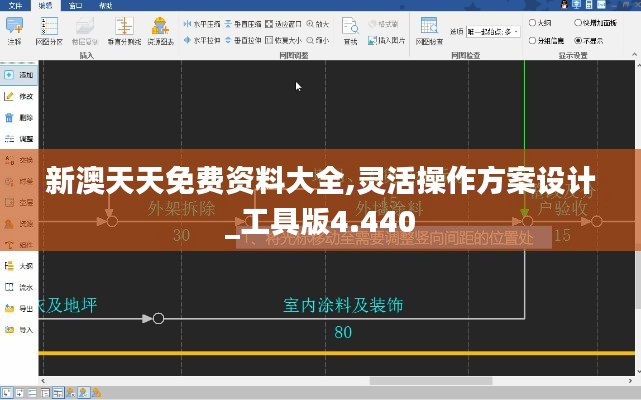Click the vertical scrollbar up arrow

[x=638, y=65]
